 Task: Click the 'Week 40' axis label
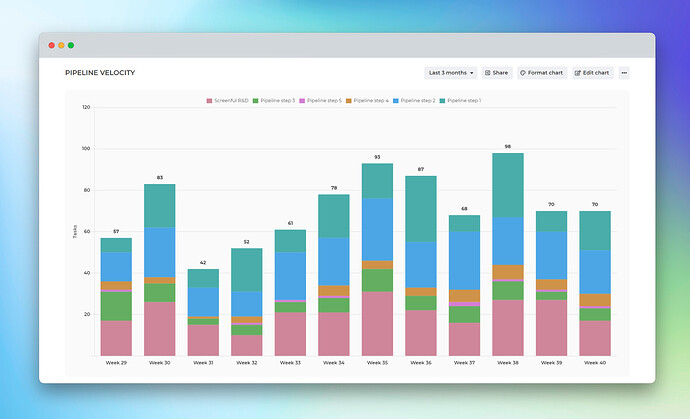595,363
